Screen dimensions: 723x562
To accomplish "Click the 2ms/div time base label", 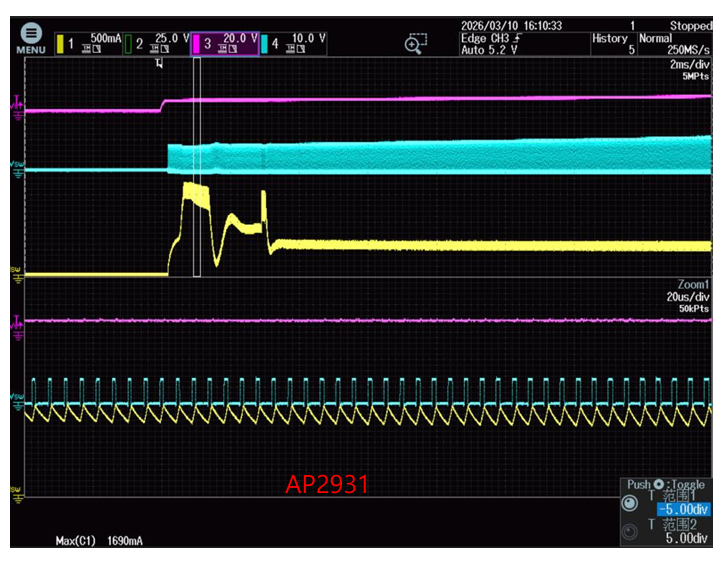I will [689, 64].
